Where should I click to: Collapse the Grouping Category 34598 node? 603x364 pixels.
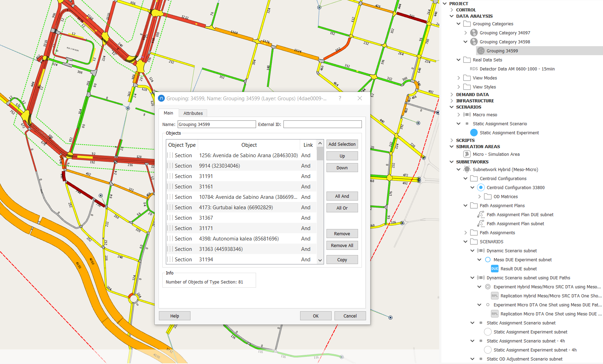coord(466,42)
